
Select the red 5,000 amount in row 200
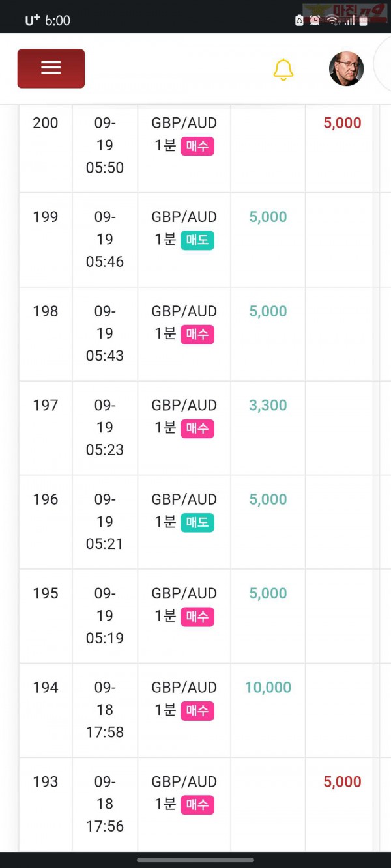click(342, 123)
